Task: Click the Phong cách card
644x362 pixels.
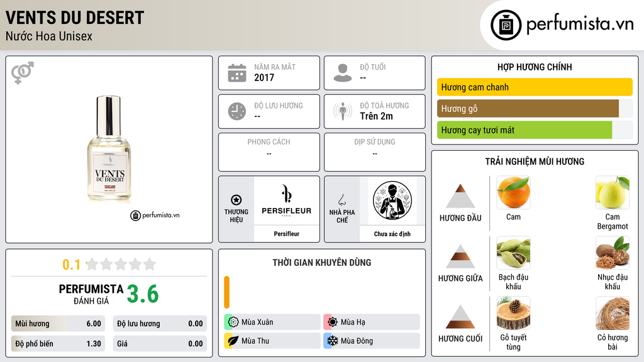Action: (269, 152)
